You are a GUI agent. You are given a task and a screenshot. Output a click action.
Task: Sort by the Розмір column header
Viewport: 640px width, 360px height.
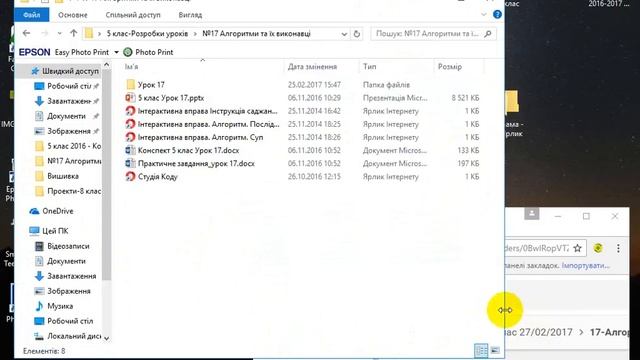point(450,67)
